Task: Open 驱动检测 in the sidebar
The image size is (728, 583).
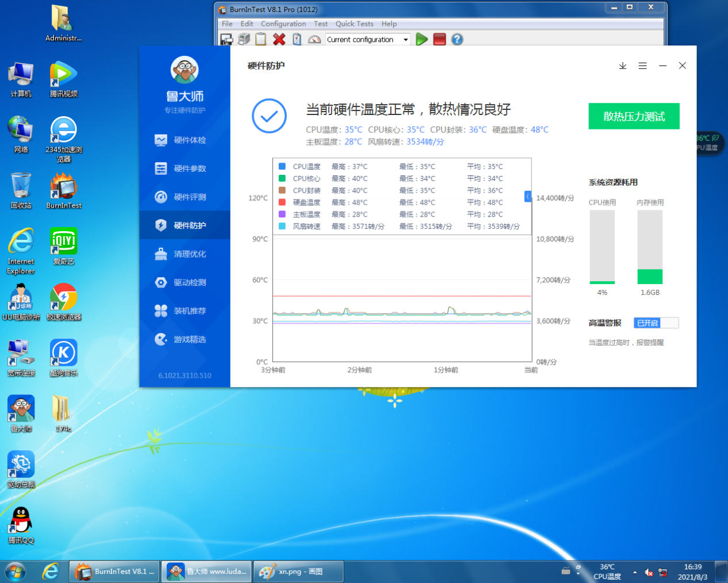Action: (x=184, y=282)
